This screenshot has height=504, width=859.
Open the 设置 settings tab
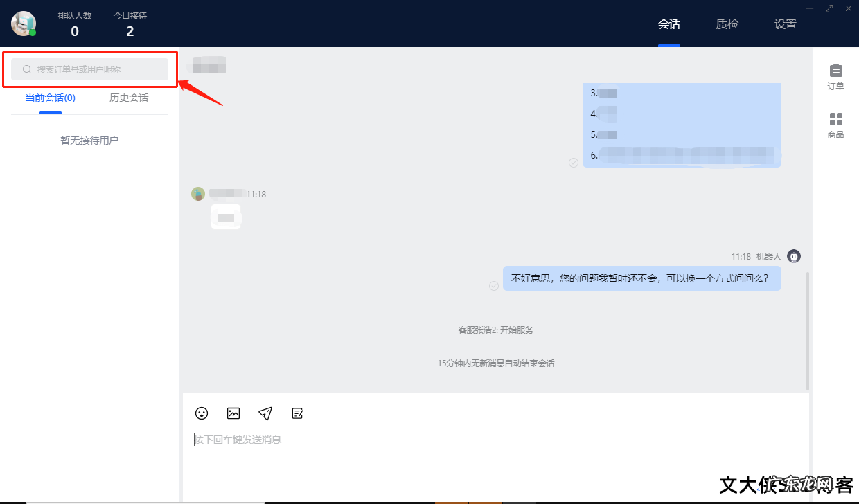[785, 24]
